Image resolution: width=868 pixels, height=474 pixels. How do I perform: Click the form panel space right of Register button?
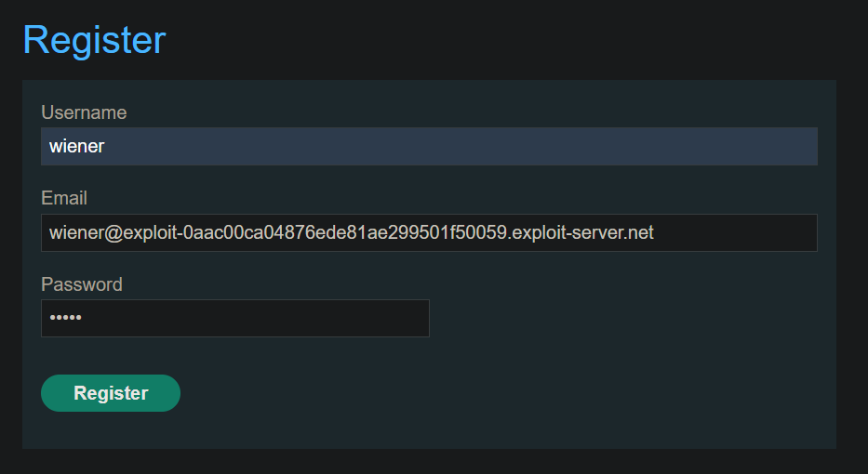499,393
